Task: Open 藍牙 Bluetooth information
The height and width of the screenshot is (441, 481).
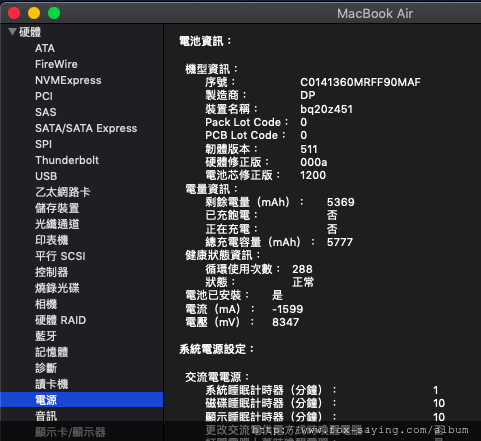Action: click(x=46, y=336)
